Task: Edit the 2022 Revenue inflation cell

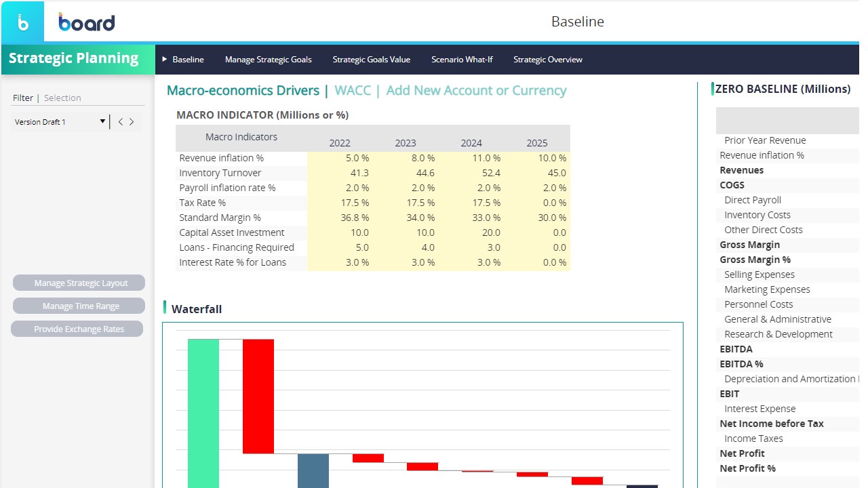Action: click(x=340, y=158)
